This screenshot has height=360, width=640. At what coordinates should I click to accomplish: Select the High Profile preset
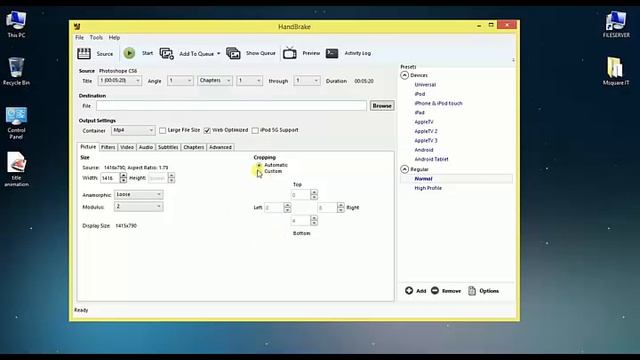(428, 188)
